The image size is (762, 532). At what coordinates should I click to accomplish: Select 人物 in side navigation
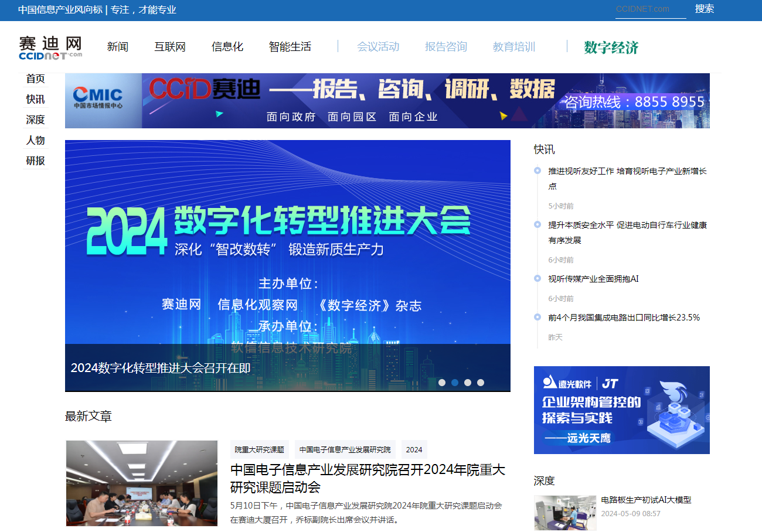pos(35,140)
